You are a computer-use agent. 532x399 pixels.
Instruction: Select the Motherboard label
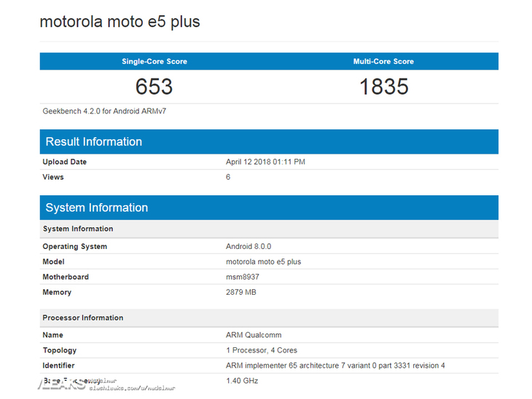point(66,277)
